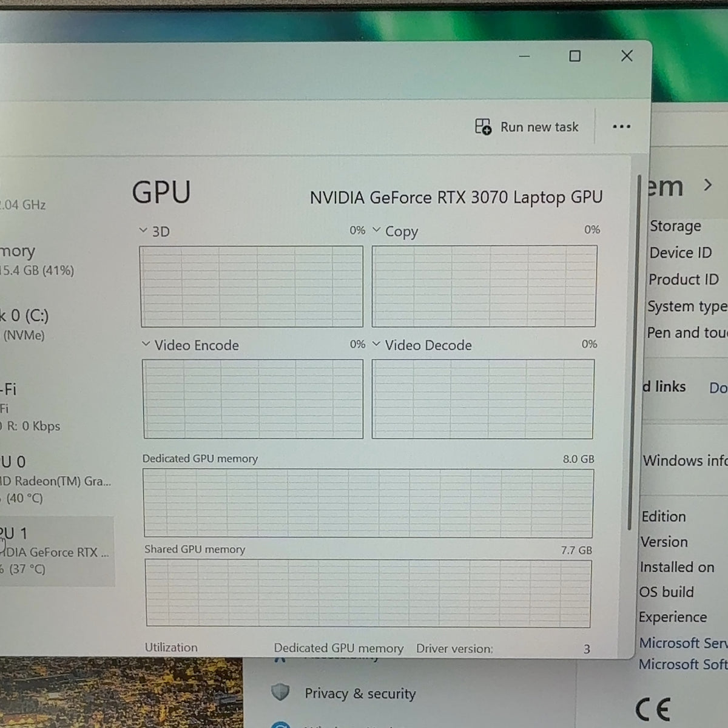Click the Run new task icon
Viewport: 728px width, 728px height.
pyautogui.click(x=483, y=127)
